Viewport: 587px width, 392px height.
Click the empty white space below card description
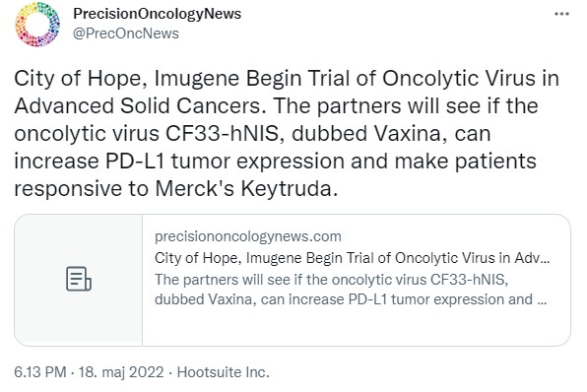356,326
